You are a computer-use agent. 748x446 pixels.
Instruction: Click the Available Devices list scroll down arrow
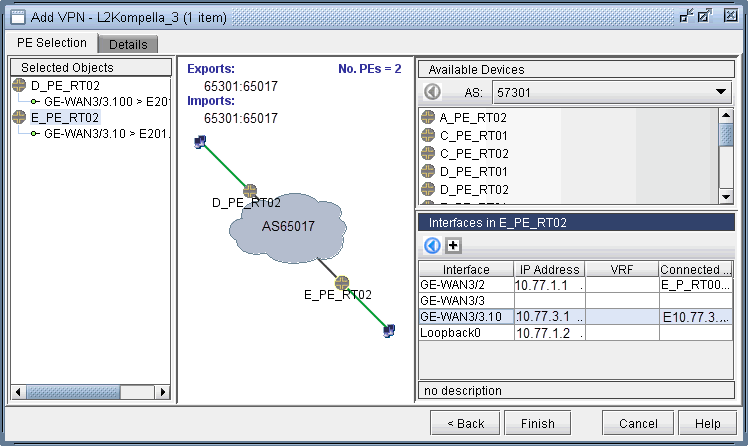pyautogui.click(x=727, y=197)
